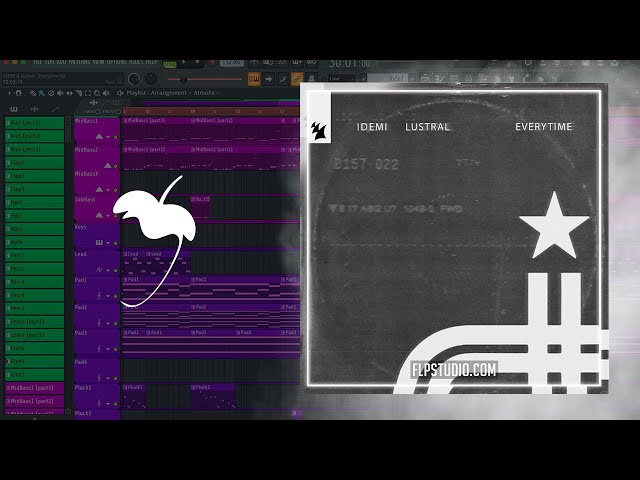
Task: Select the Paint brush tool
Action: pos(42,93)
